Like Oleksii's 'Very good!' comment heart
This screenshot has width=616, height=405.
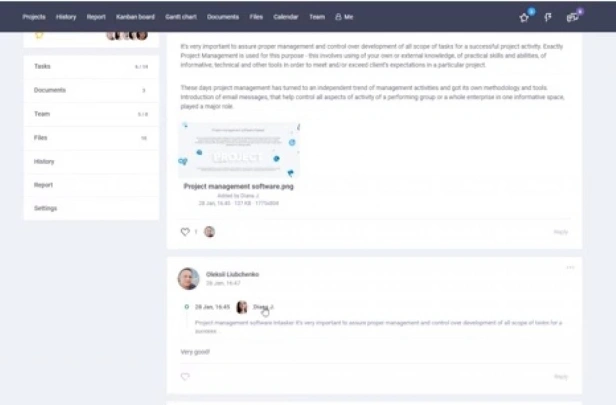click(x=185, y=376)
